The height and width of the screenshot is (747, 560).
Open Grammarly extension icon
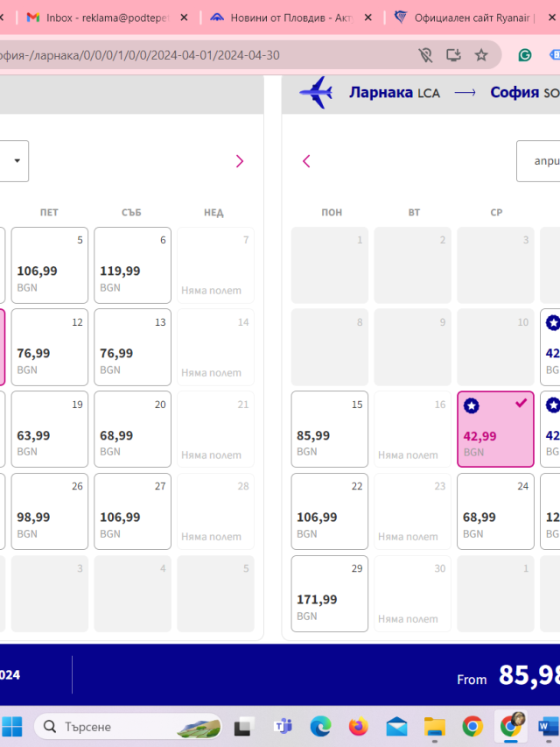[524, 55]
